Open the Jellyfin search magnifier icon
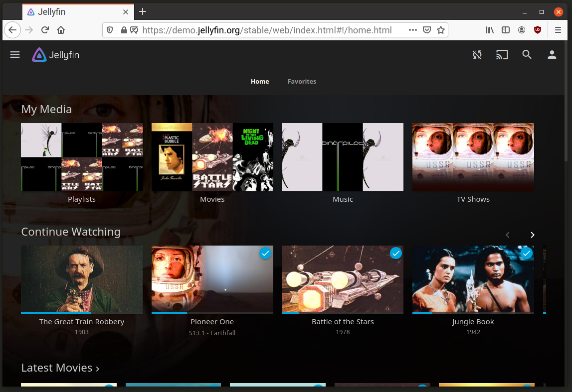The image size is (572, 392). tap(527, 55)
